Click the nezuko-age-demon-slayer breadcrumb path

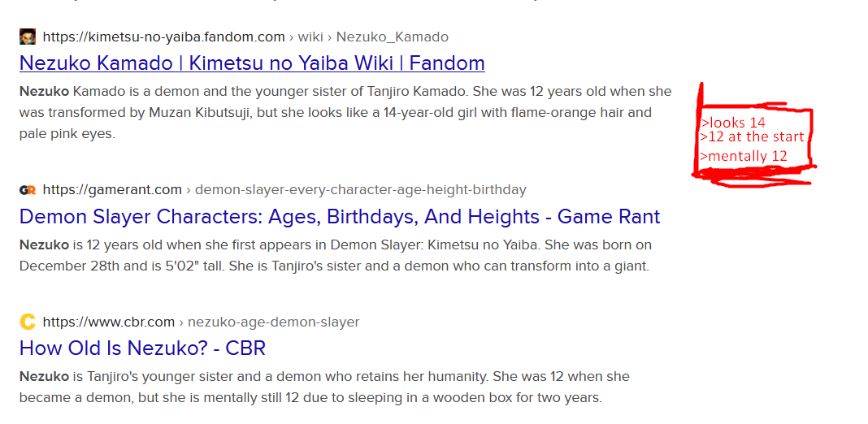click(273, 322)
